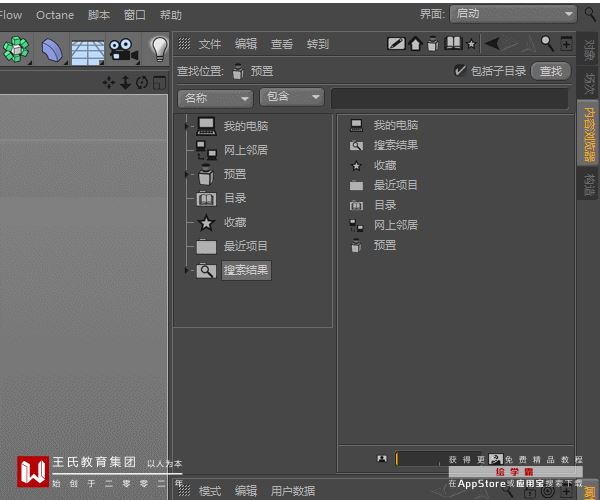600x500 pixels.
Task: Open catalogs via the open book icon
Action: tap(453, 43)
